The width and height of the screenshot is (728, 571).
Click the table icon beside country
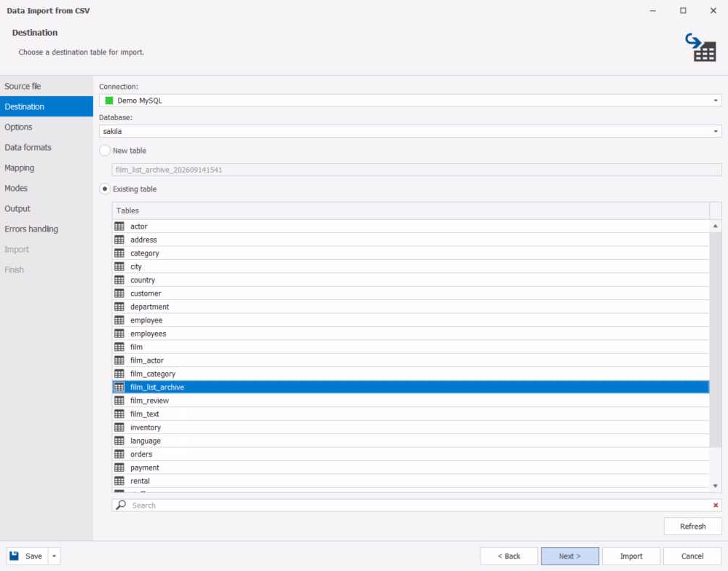119,280
